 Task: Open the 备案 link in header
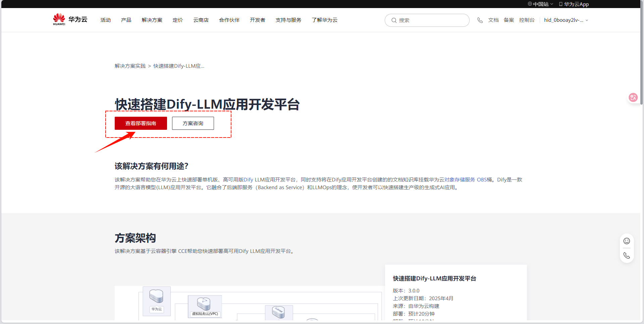tap(509, 20)
